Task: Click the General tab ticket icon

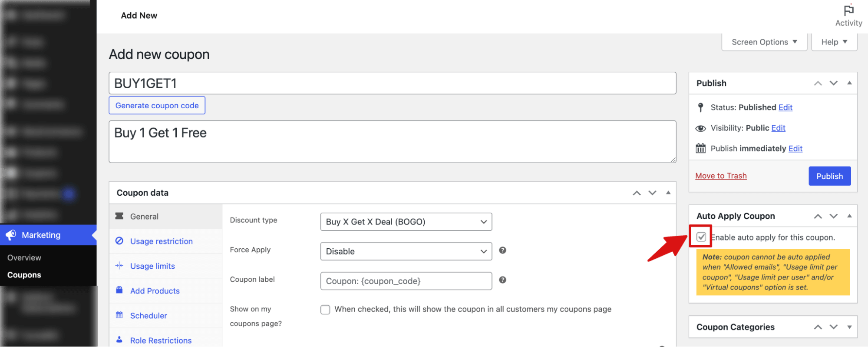Action: point(119,216)
